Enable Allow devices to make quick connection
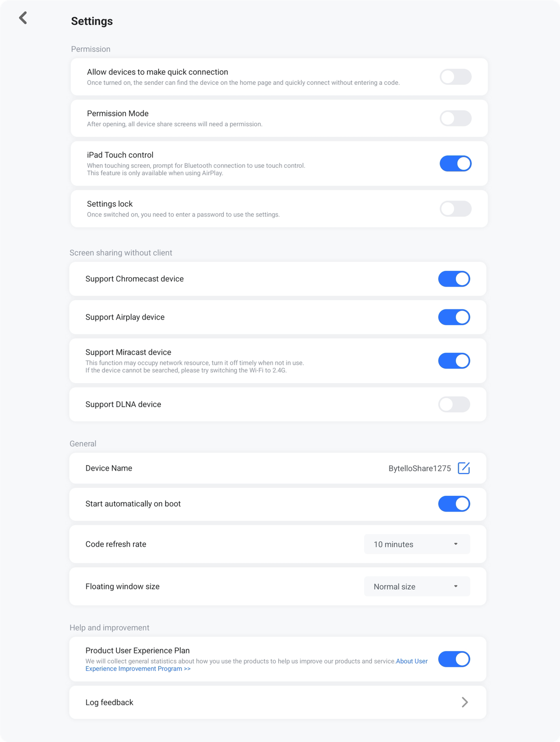This screenshot has width=560, height=742. coord(455,77)
